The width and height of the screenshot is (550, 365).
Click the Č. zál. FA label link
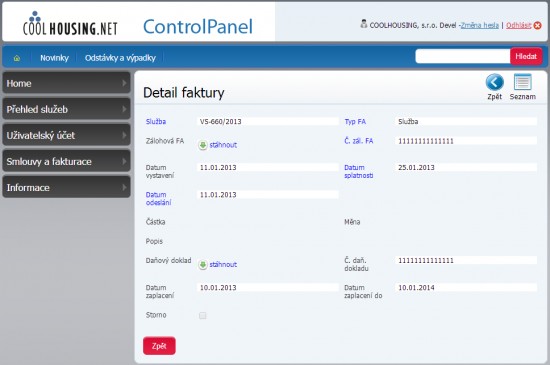pos(358,141)
